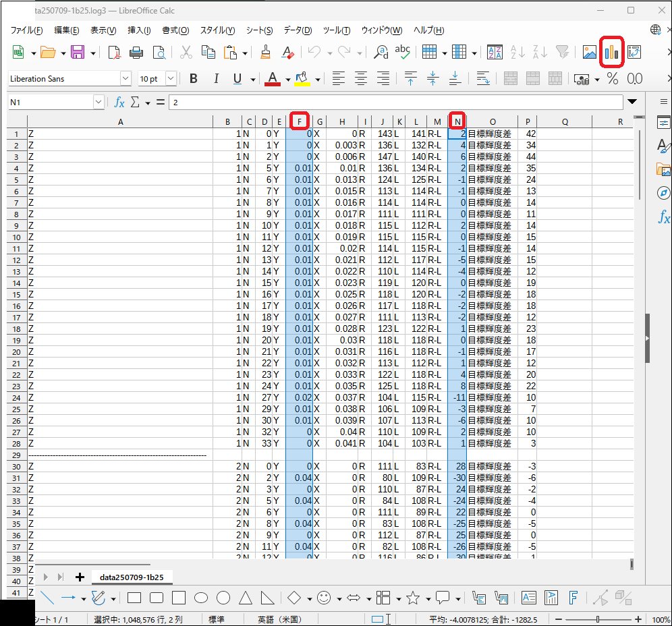This screenshot has width=672, height=626.
Task: Toggle bold formatting
Action: point(194,79)
